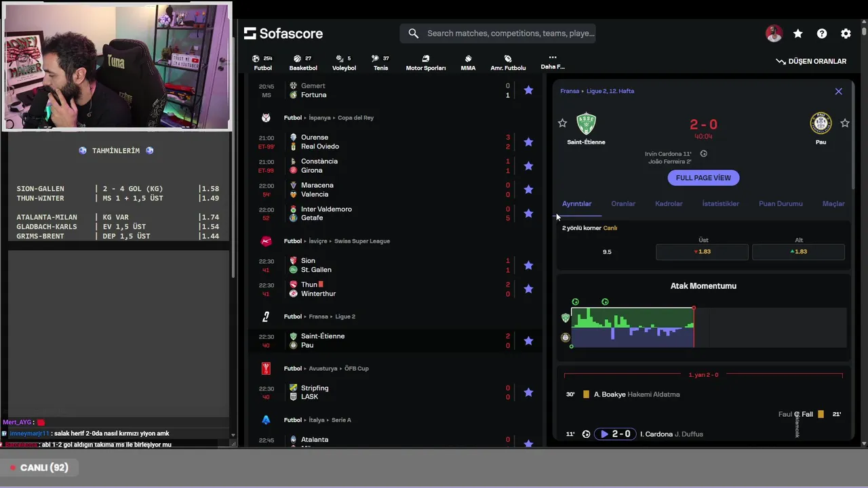
Task: Open the Fransa Ligue 2 breadcrumb link
Action: pyautogui.click(x=597, y=91)
